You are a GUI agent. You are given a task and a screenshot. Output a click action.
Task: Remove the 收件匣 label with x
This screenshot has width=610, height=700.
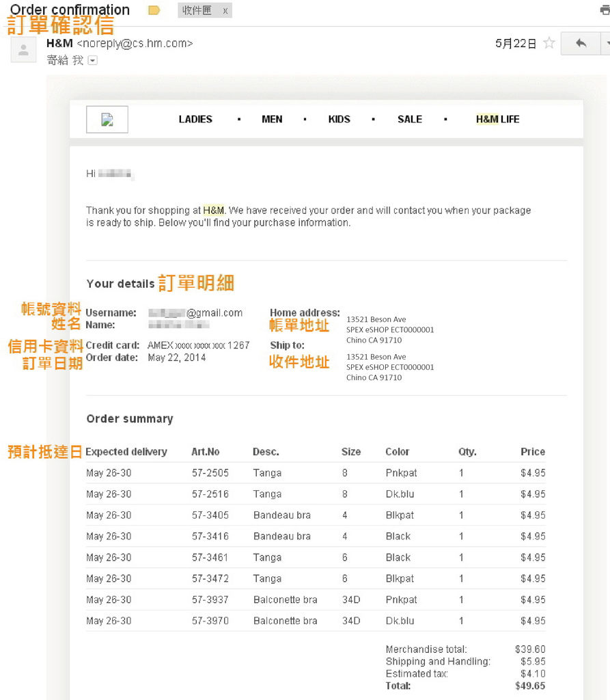click(x=225, y=11)
